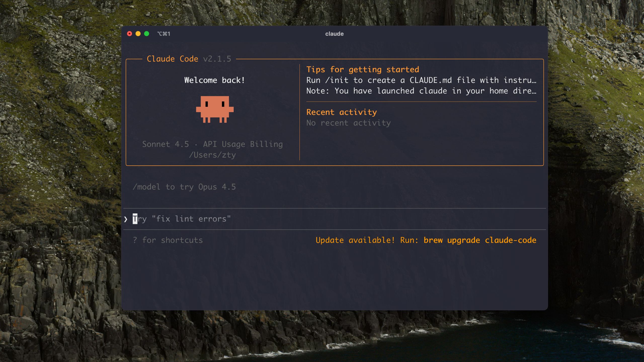Click the 'Welcome back!' greeting text
Viewport: 644px width, 362px height.
(214, 80)
